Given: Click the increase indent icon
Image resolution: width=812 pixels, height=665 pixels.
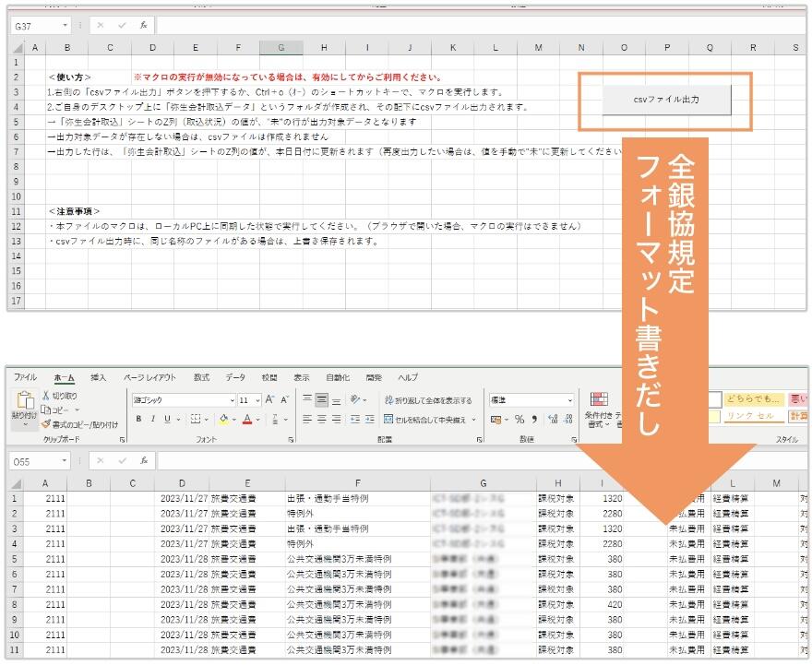Looking at the screenshot, I should [x=370, y=419].
